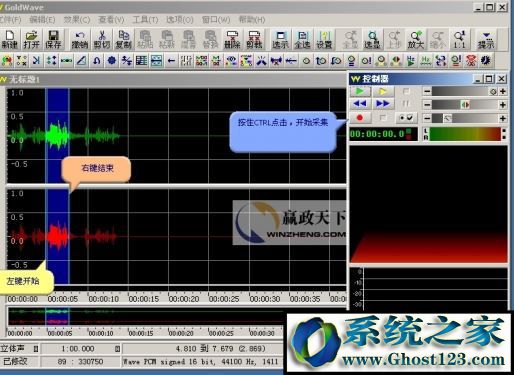Image resolution: width=514 pixels, height=375 pixels.
Task: Play the selection with the yellow play button
Action: point(383,91)
